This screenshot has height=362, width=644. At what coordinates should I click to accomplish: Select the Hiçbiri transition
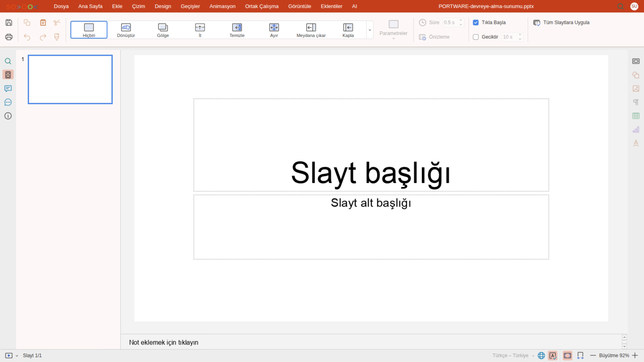click(x=89, y=30)
